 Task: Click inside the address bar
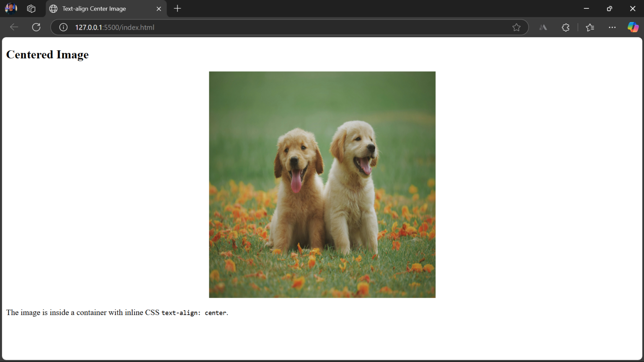[x=252, y=27]
